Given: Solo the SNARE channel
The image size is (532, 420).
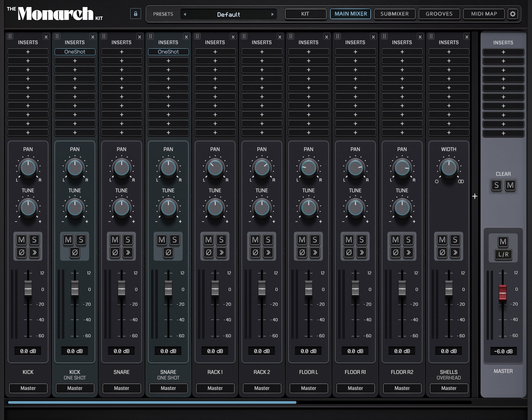Looking at the screenshot, I should 128,240.
